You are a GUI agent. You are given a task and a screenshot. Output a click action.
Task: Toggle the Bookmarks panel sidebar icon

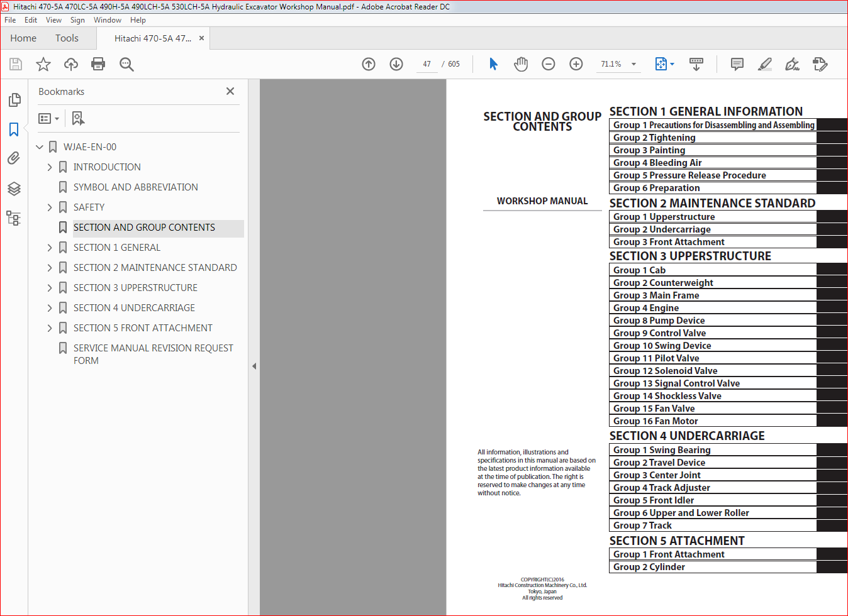[x=14, y=129]
